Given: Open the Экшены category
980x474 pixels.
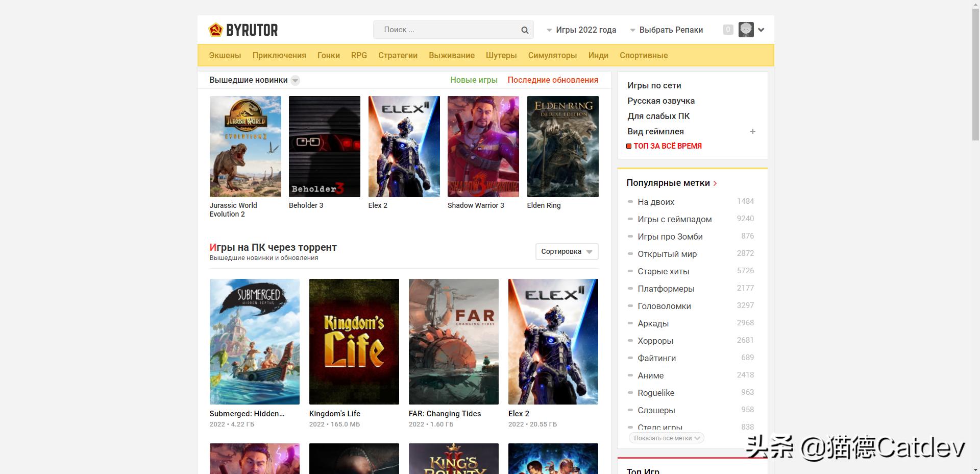Looking at the screenshot, I should 225,55.
